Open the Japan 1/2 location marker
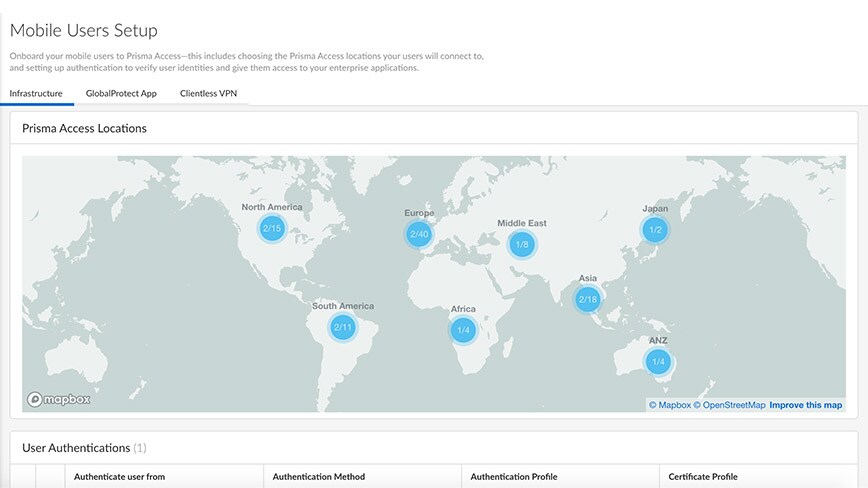Viewport: 868px width, 488px height. 655,230
